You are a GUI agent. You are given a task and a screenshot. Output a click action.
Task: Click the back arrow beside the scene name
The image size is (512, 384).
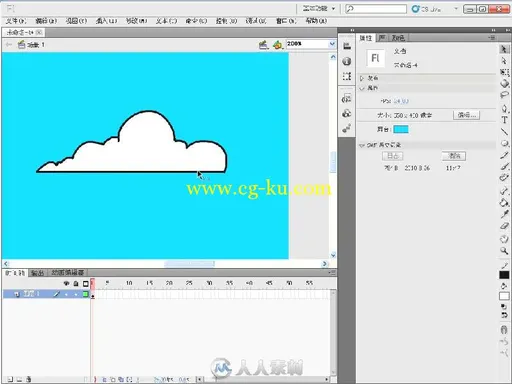[x=9, y=44]
